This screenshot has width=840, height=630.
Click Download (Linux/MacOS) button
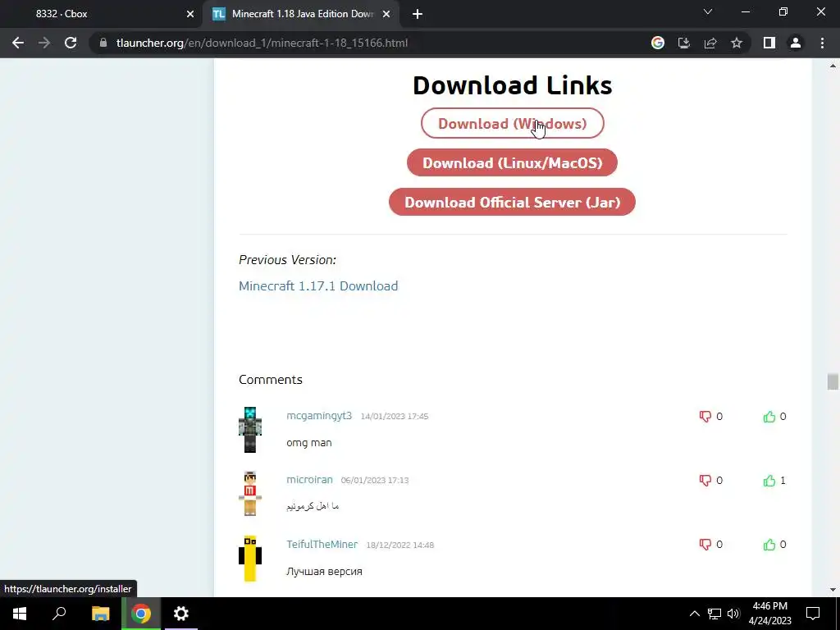coord(512,163)
